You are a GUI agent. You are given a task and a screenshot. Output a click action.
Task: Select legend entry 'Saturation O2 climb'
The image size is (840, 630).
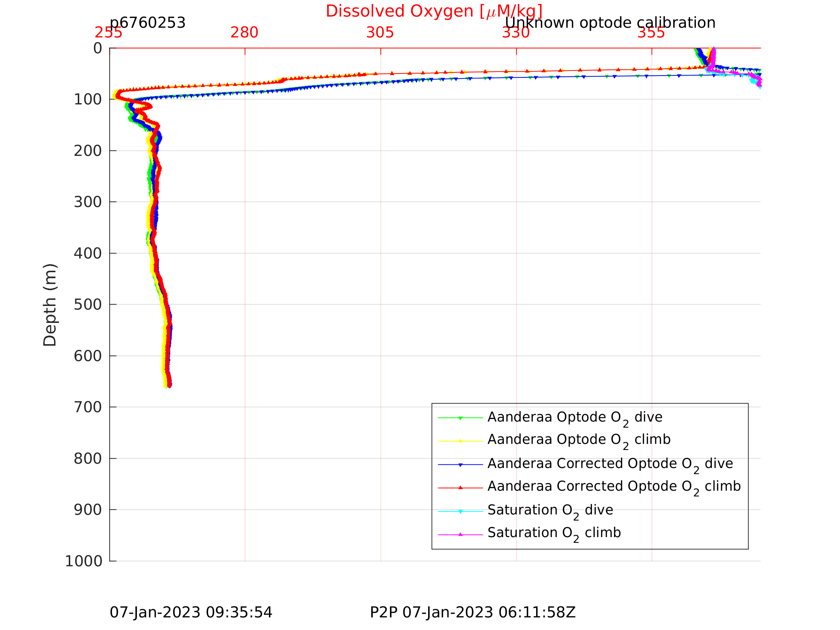[x=554, y=534]
